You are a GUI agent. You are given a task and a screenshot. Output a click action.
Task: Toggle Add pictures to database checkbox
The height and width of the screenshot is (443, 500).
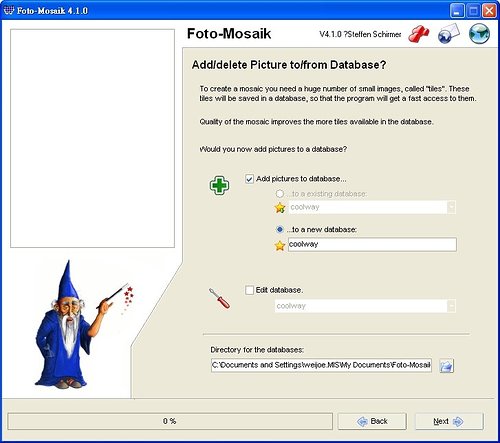pyautogui.click(x=249, y=179)
